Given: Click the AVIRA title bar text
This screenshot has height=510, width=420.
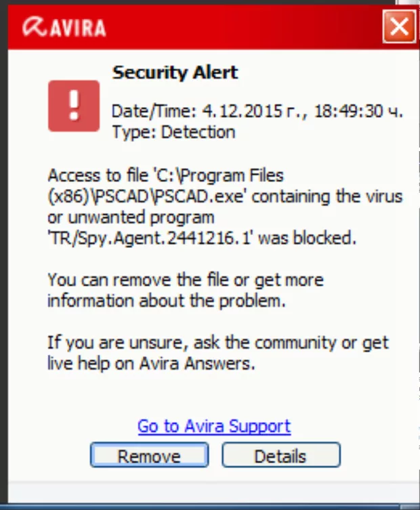Looking at the screenshot, I should [76, 28].
